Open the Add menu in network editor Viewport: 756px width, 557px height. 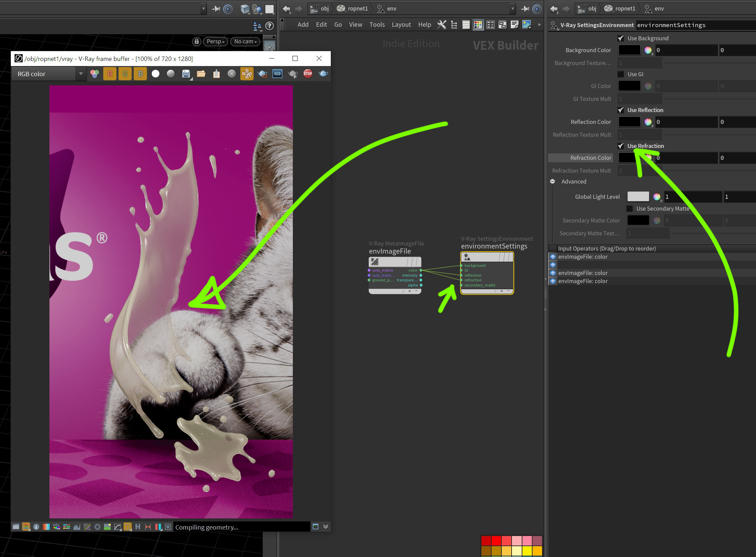303,25
